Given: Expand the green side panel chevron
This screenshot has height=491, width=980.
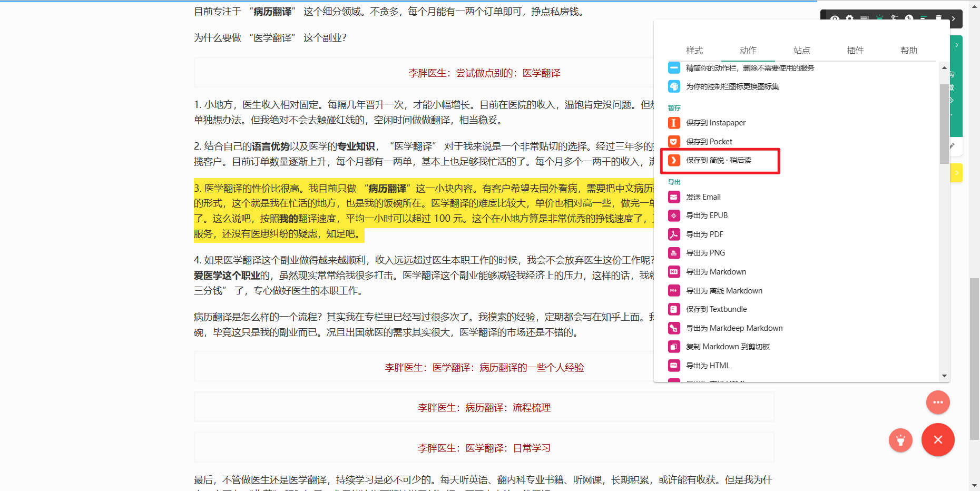Looking at the screenshot, I should 957,45.
